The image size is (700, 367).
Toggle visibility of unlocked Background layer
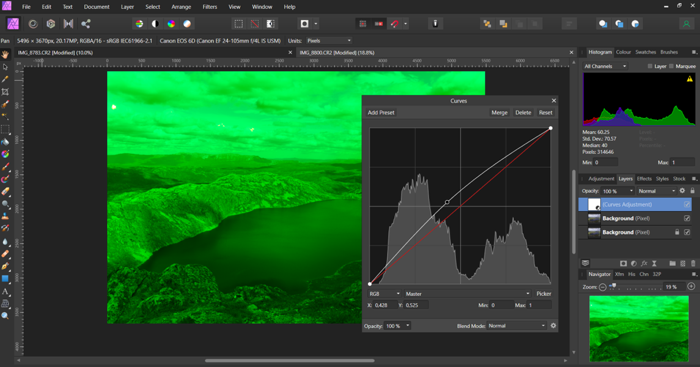[687, 218]
